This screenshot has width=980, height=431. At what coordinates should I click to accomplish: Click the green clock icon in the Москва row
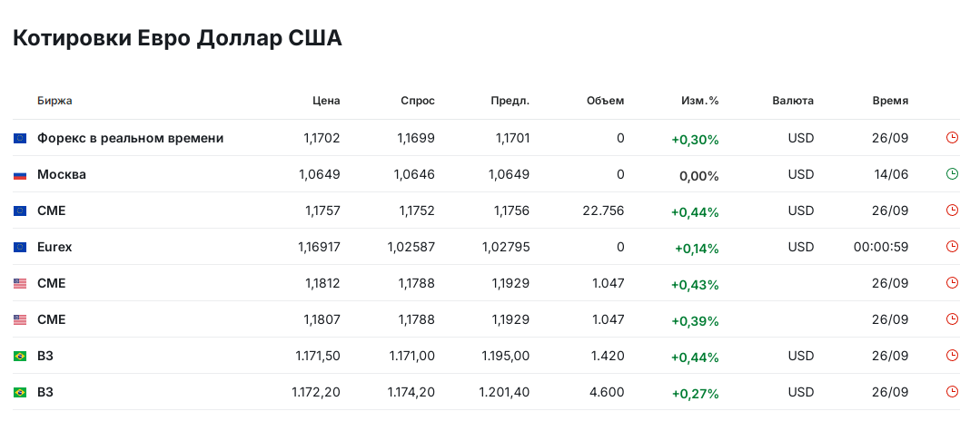952,174
